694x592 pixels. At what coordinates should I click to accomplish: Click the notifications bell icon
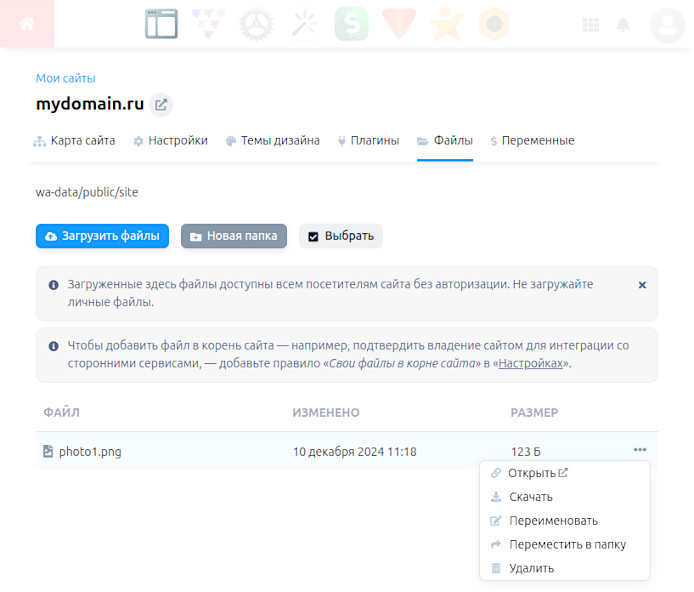tap(624, 24)
